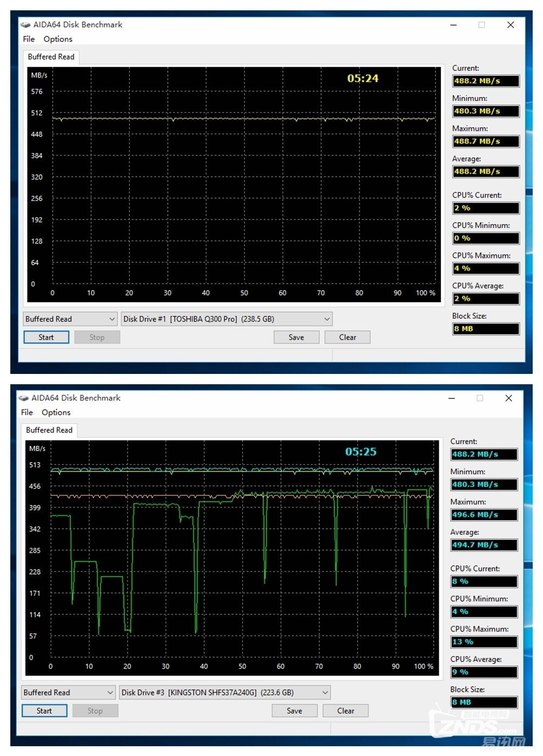Click the Maximum 496.6 MB/s value

484,515
